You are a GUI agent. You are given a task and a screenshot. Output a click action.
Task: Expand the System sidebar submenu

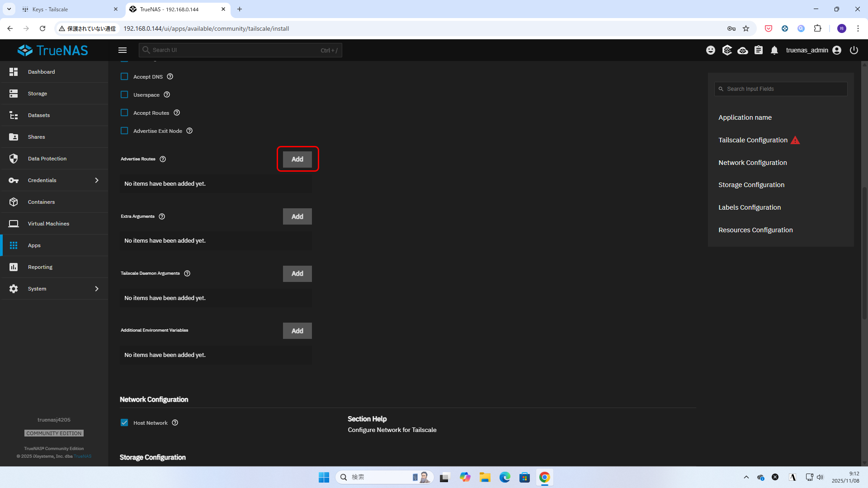tap(96, 289)
